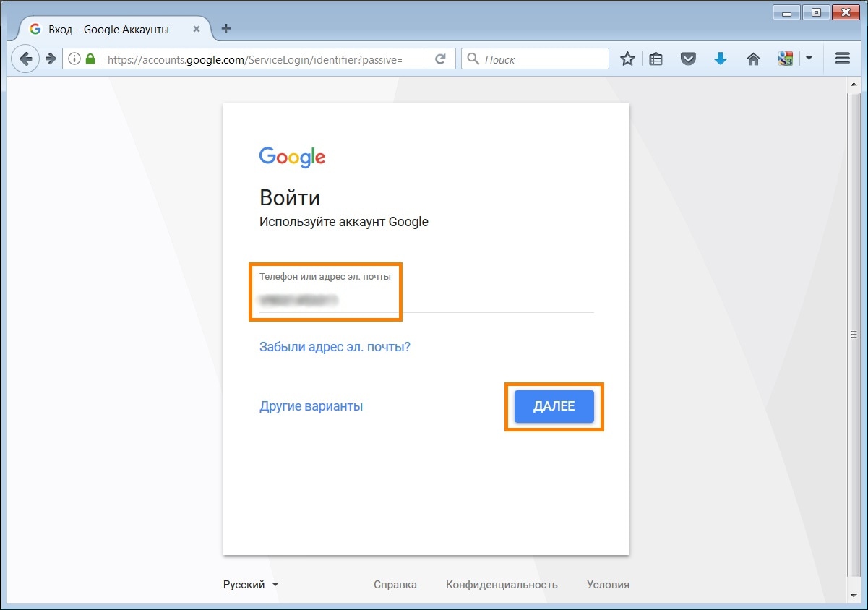Image resolution: width=868 pixels, height=610 pixels.
Task: Bookmark this page with the star icon
Action: pyautogui.click(x=627, y=59)
